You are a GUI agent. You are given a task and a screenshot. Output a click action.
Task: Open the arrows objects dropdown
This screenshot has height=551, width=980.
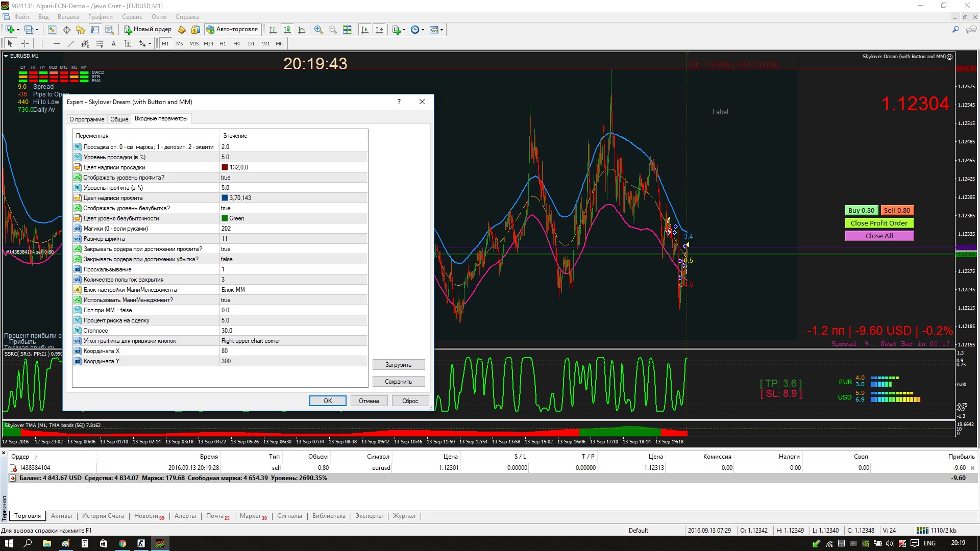[144, 43]
